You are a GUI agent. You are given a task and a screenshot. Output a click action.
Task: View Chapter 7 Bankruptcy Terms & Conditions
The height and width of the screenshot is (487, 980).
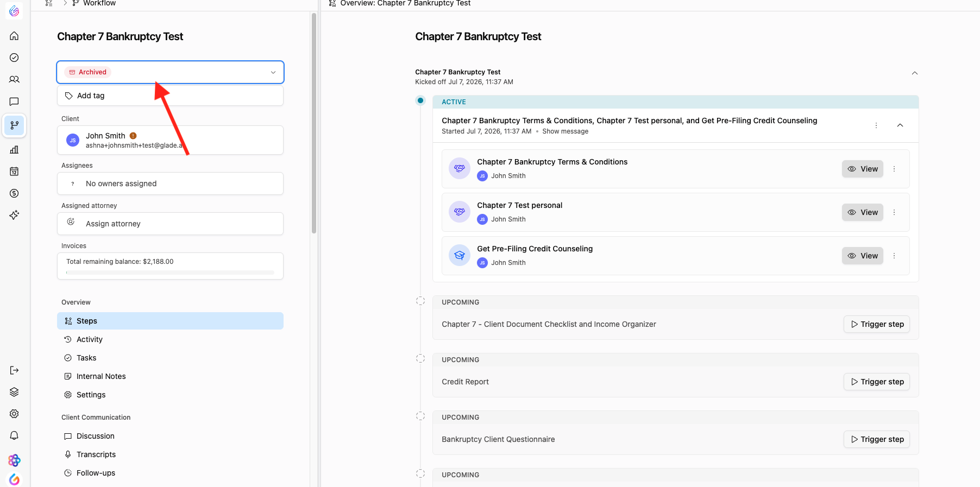tap(863, 169)
